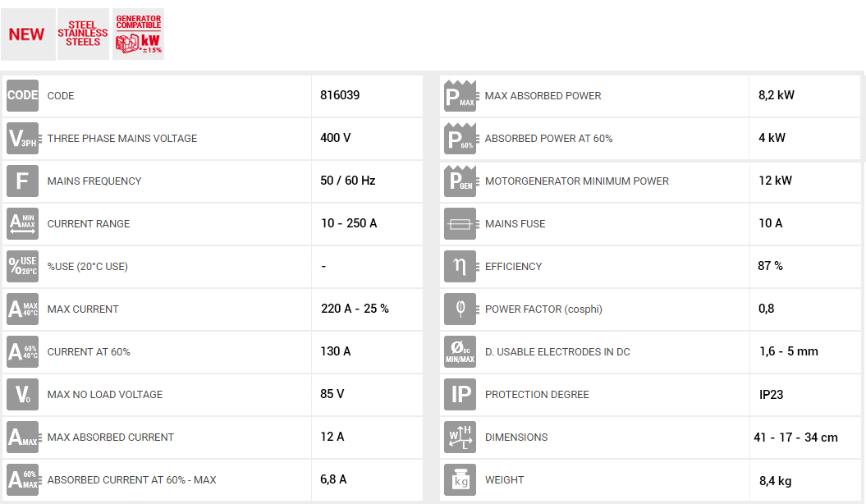866x504 pixels.
Task: Click the mains fuse icon
Action: click(460, 223)
